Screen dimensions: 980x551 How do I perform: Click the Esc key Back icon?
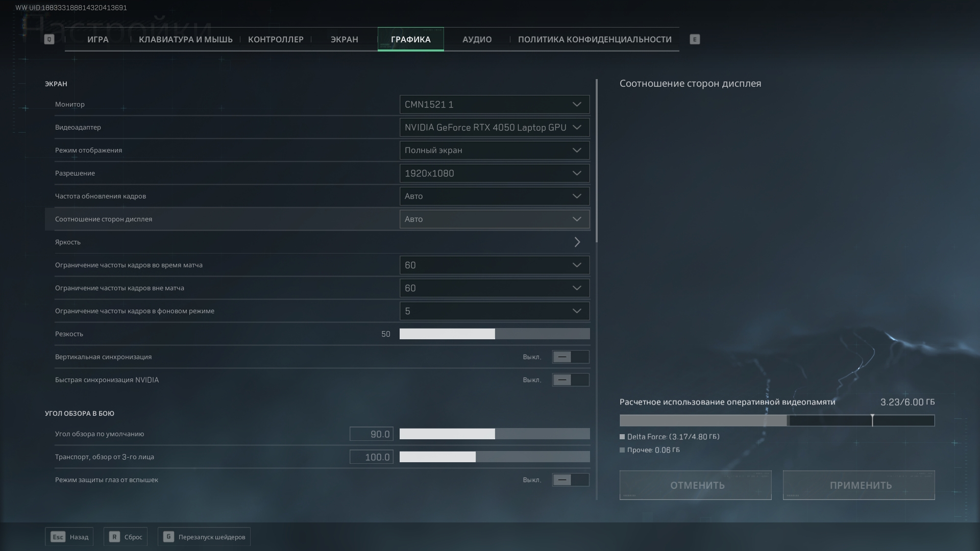click(58, 537)
